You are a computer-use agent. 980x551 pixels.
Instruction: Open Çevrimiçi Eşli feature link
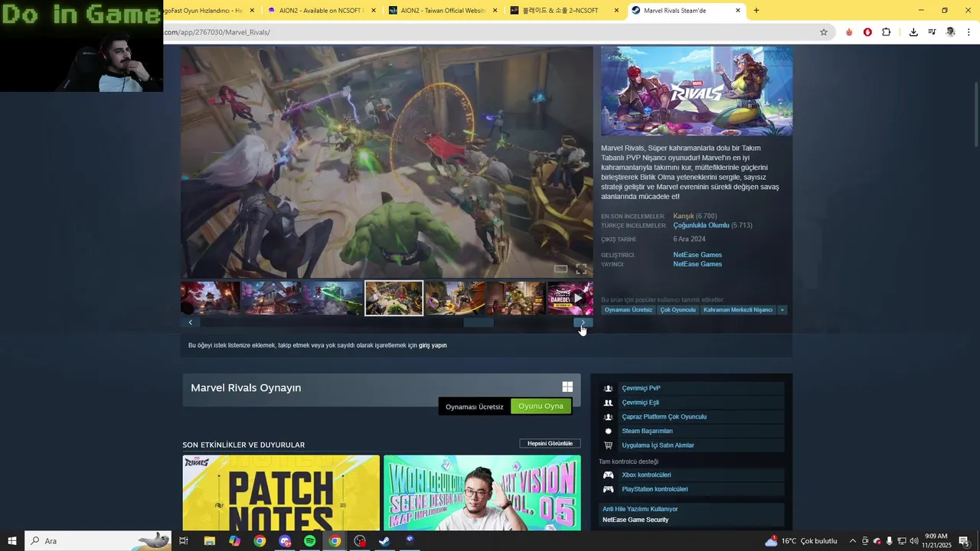tap(640, 403)
